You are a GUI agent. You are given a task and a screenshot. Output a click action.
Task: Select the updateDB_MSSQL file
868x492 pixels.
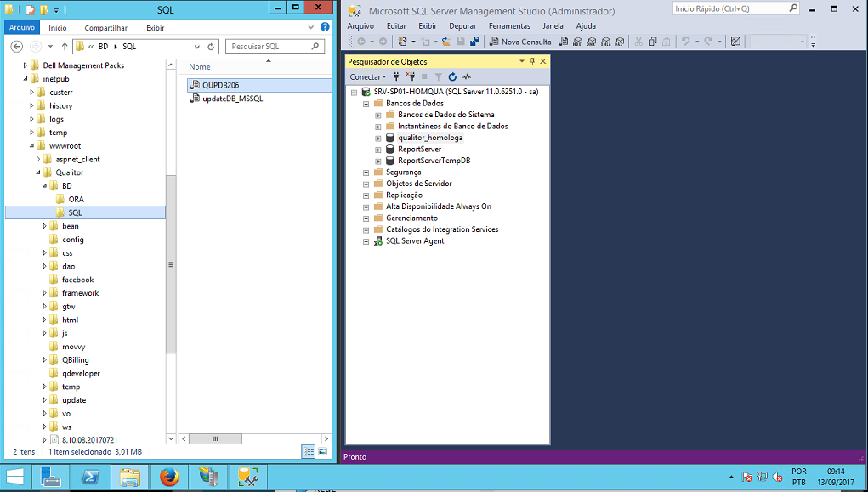pos(232,99)
